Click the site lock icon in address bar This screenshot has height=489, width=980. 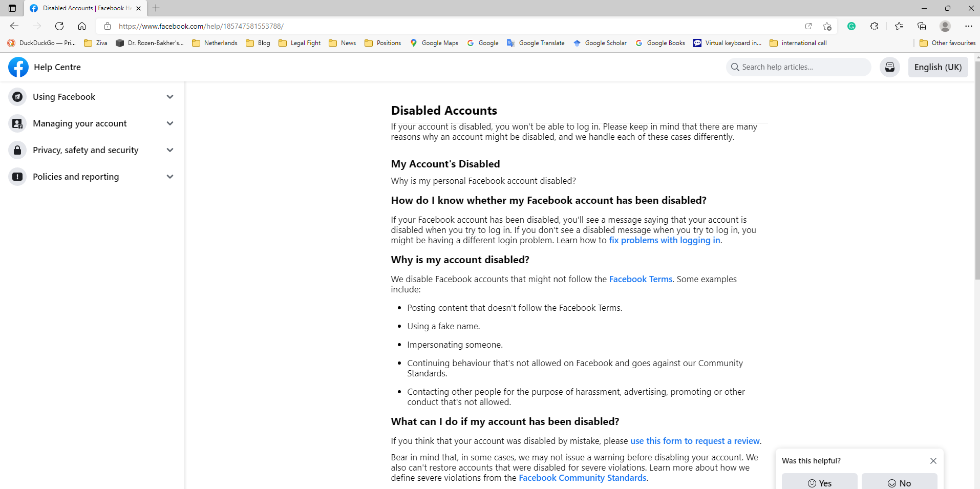[x=108, y=26]
